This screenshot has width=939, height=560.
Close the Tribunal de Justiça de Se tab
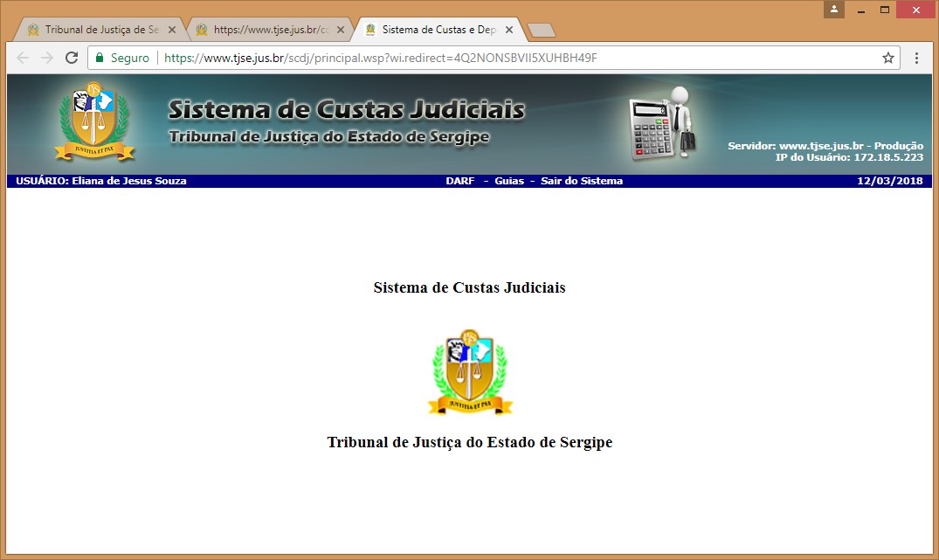pos(172,30)
